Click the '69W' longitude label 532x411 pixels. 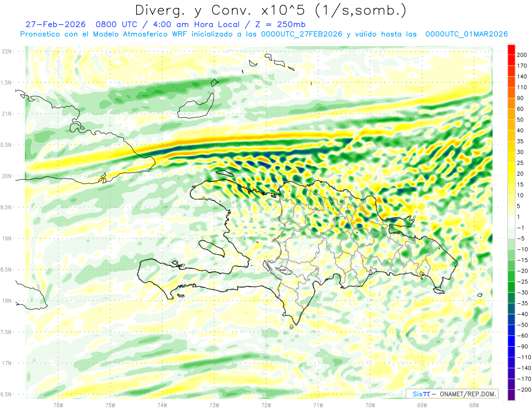click(x=422, y=405)
